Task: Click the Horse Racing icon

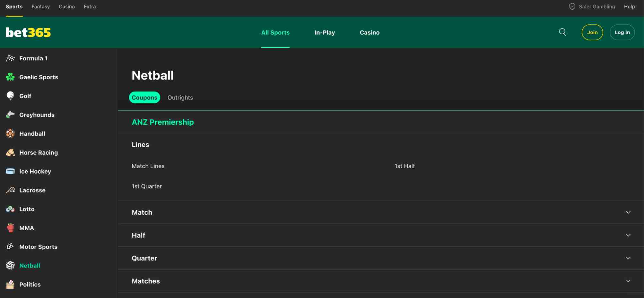Action: [x=10, y=152]
